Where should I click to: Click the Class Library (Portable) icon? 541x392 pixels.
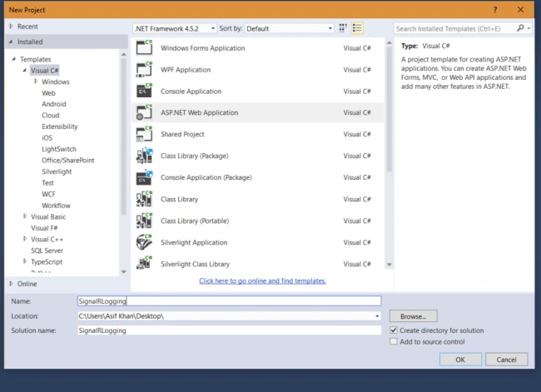[x=144, y=221]
